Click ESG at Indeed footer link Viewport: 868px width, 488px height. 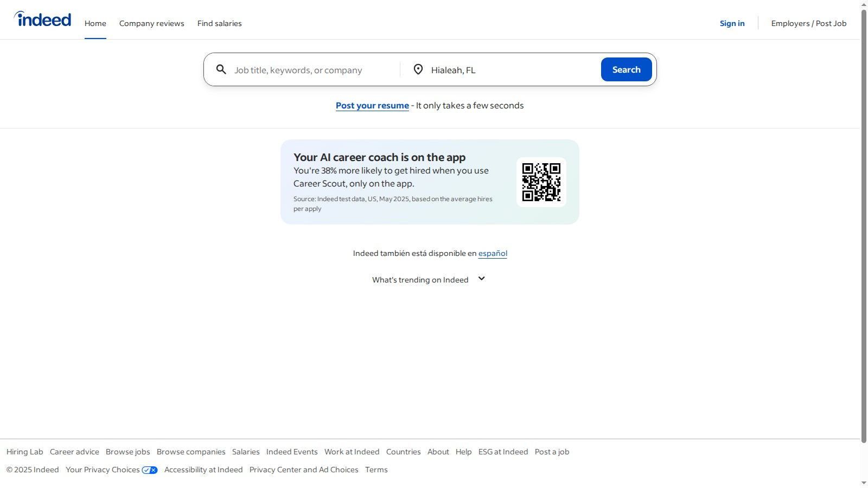click(x=503, y=452)
